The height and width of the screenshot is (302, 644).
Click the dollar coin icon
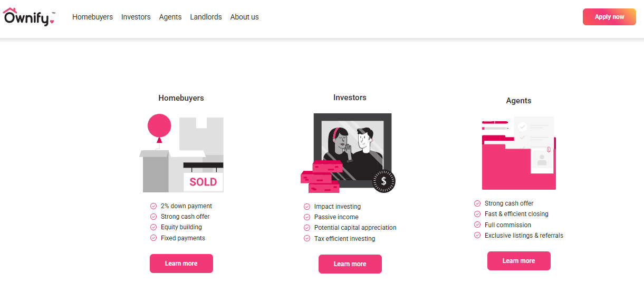pyautogui.click(x=383, y=181)
